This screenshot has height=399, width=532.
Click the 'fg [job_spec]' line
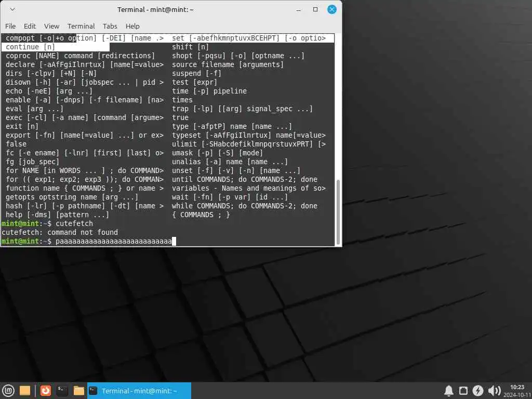(x=32, y=162)
